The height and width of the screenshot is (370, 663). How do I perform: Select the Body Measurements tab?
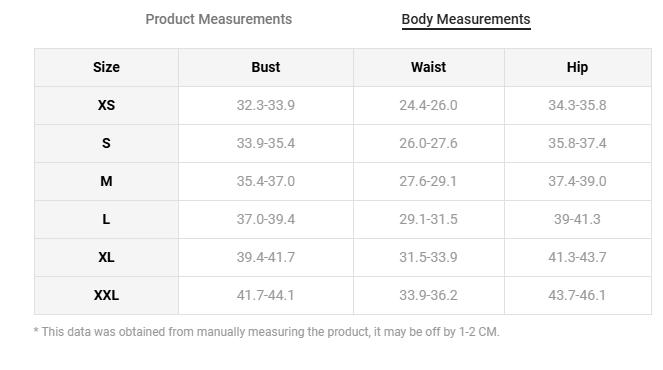tap(466, 19)
